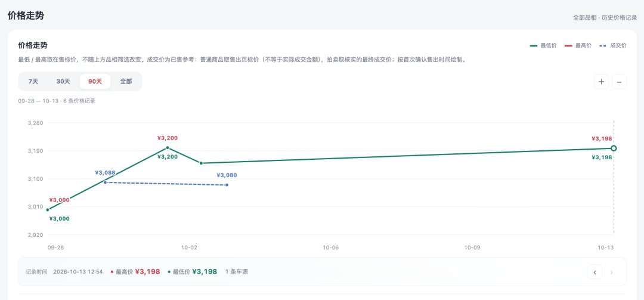The width and height of the screenshot is (644, 300).
Task: Click the 09-28 — 10-13 records summary
Action: (57, 101)
